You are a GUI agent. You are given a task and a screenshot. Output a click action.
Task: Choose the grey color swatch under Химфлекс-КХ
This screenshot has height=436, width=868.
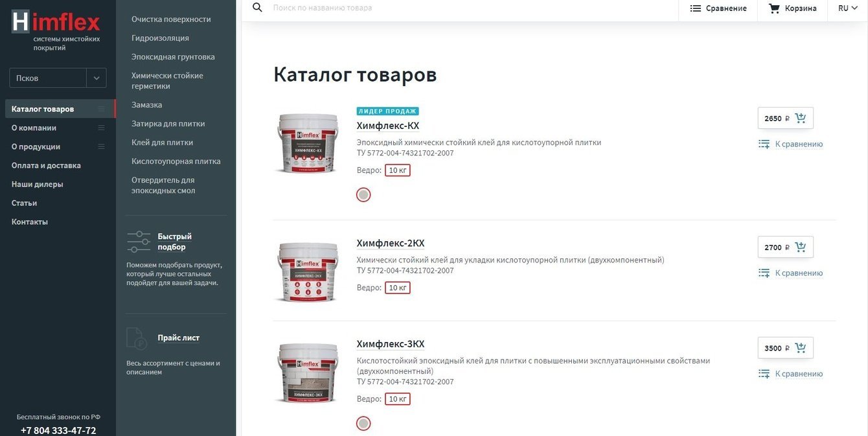(363, 194)
